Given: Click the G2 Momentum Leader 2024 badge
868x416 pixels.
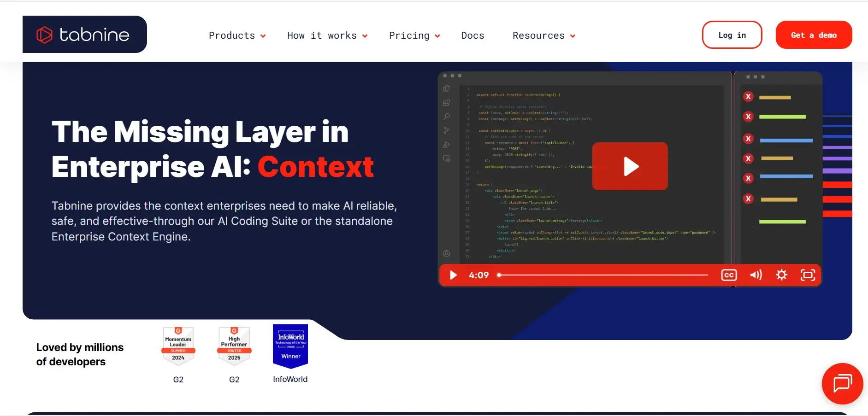Looking at the screenshot, I should click(178, 346).
